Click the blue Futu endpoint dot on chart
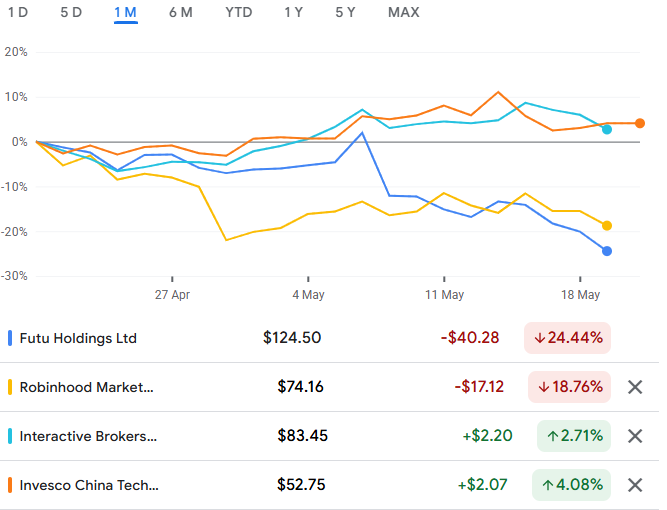The height and width of the screenshot is (510, 667). click(x=607, y=251)
